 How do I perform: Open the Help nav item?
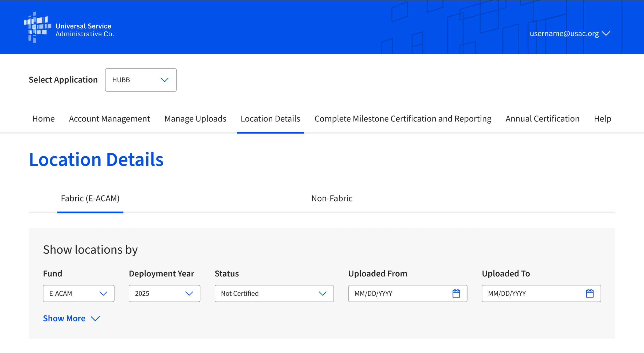tap(602, 119)
